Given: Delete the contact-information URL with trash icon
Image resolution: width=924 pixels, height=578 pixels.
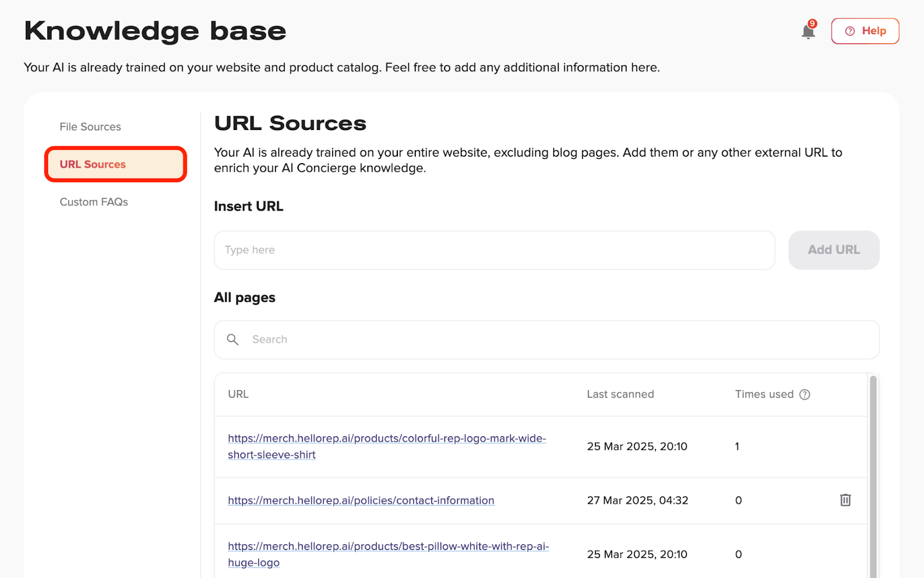Looking at the screenshot, I should (845, 500).
